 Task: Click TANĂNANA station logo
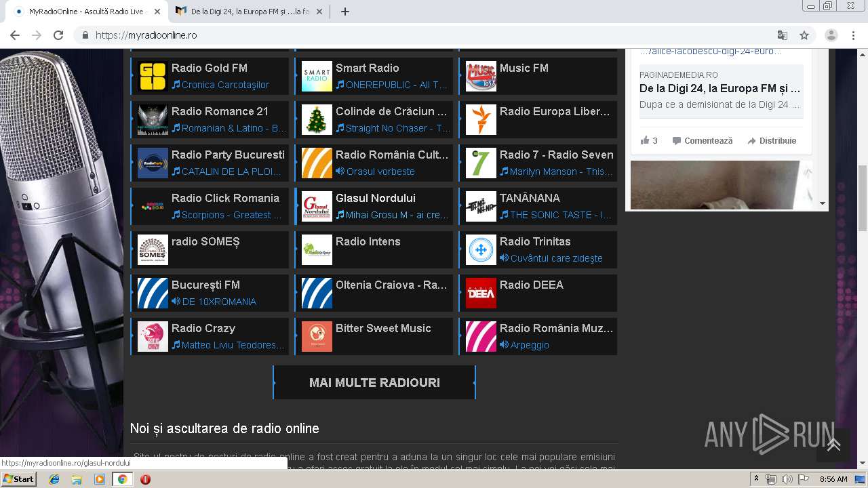click(481, 206)
